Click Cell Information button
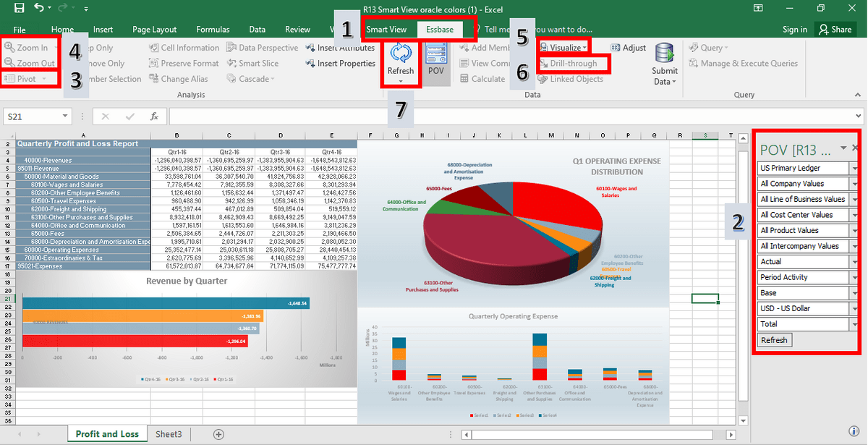 click(x=184, y=48)
